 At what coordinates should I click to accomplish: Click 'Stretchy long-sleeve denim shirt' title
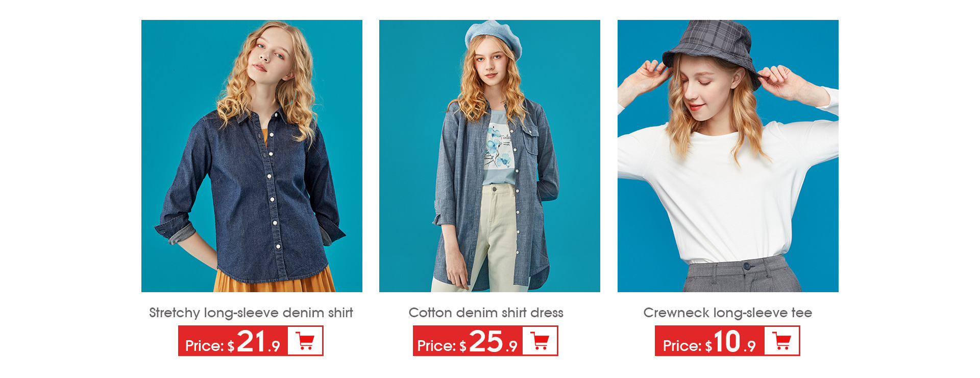point(251,313)
